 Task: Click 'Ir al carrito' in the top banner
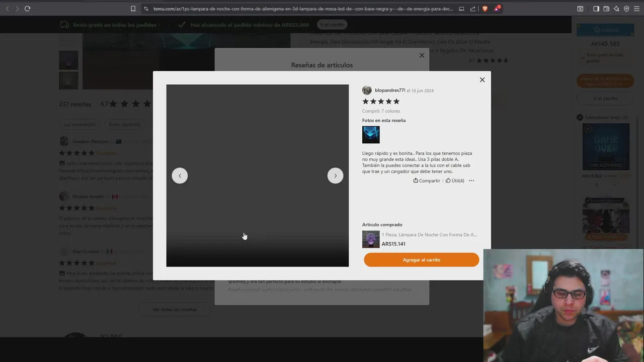(x=333, y=25)
